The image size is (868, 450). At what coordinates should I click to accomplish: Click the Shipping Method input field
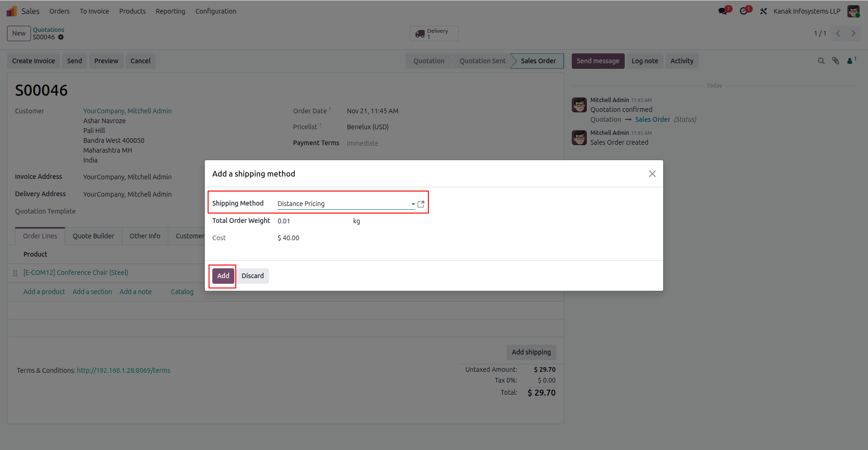click(x=342, y=204)
